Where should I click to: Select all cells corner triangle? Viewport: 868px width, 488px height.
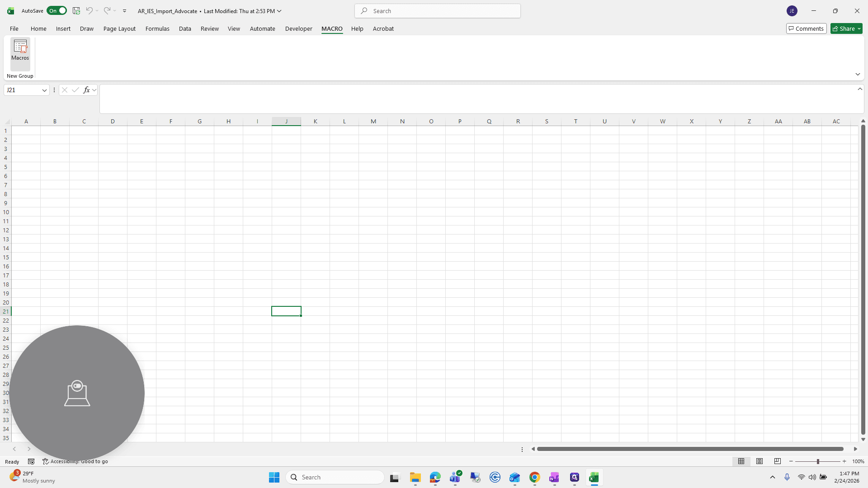(x=7, y=122)
